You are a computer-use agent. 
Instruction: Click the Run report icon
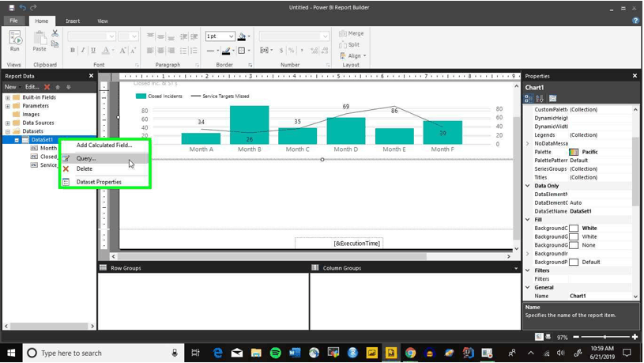click(15, 40)
